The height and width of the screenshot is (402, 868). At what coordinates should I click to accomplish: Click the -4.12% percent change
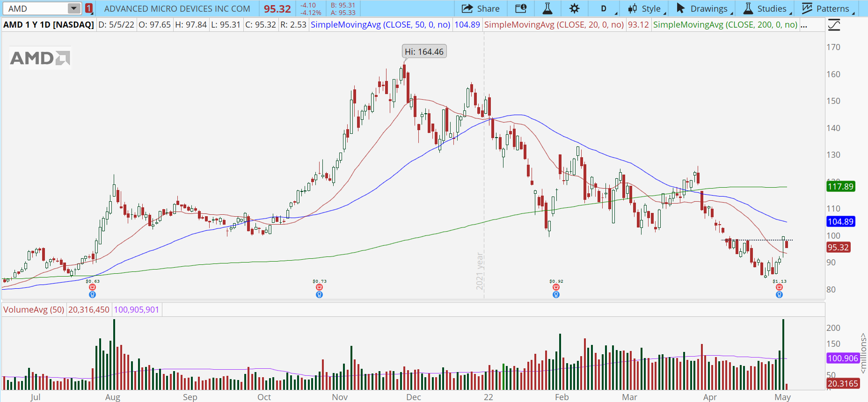pos(311,13)
